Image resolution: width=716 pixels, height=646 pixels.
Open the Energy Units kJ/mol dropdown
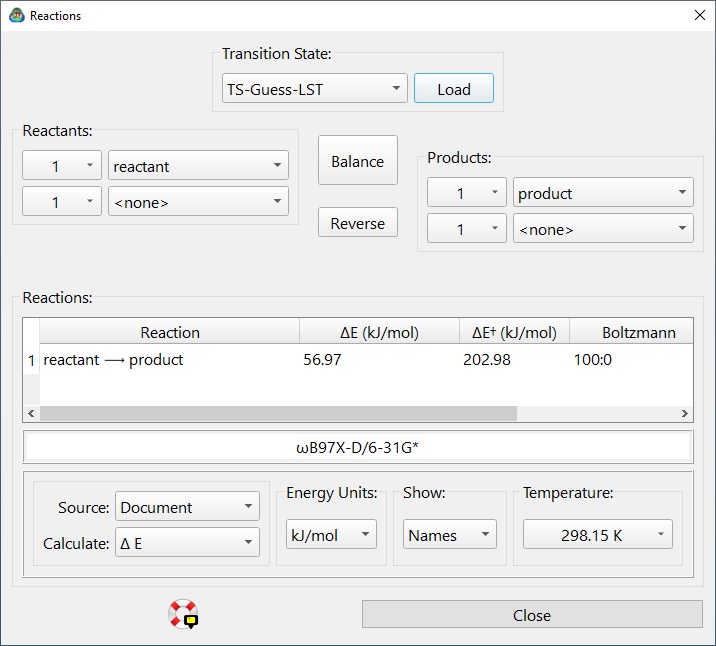[x=331, y=534]
